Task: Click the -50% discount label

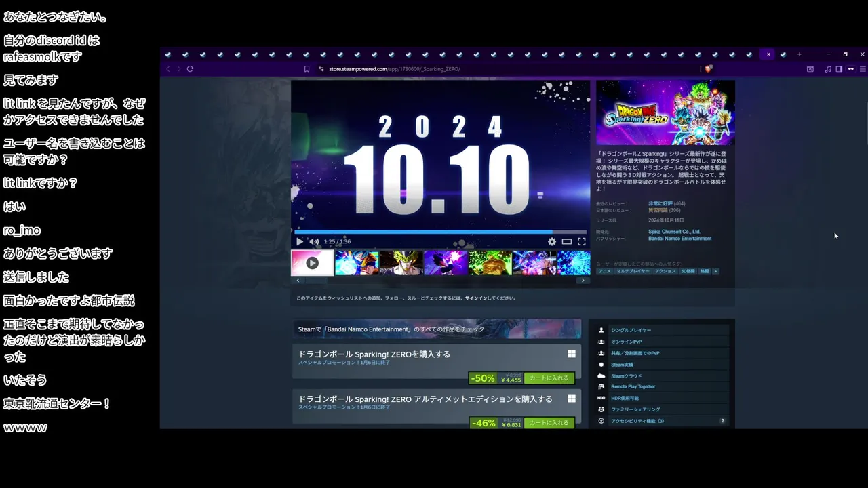Action: pyautogui.click(x=483, y=378)
